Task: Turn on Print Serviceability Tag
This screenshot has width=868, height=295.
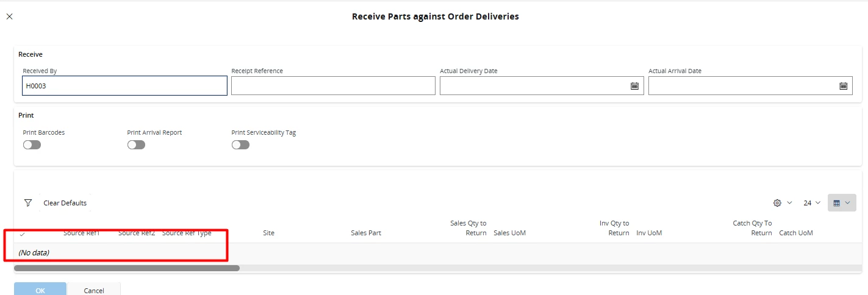Action: tap(240, 145)
